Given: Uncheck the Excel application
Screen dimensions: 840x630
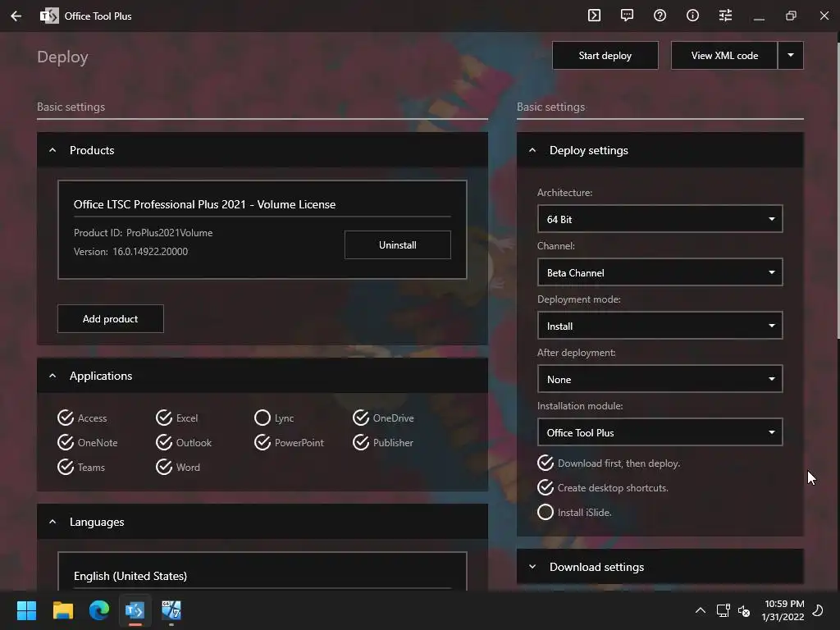Looking at the screenshot, I should pyautogui.click(x=177, y=418).
